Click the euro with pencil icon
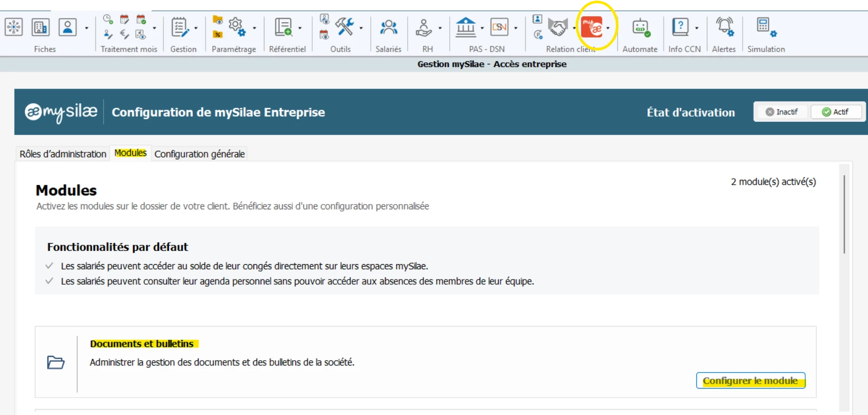 tap(125, 34)
